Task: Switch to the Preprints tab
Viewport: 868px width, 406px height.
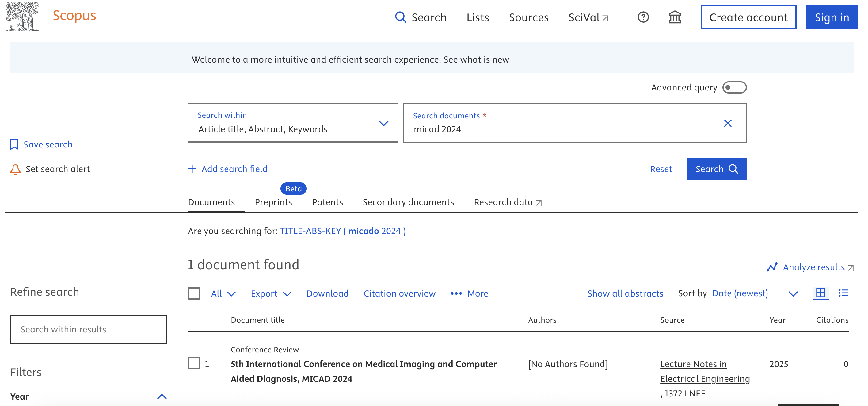Action: 273,202
